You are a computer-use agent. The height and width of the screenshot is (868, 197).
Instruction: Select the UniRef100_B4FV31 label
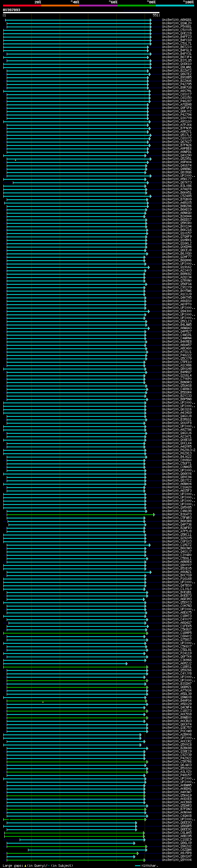click(x=176, y=54)
